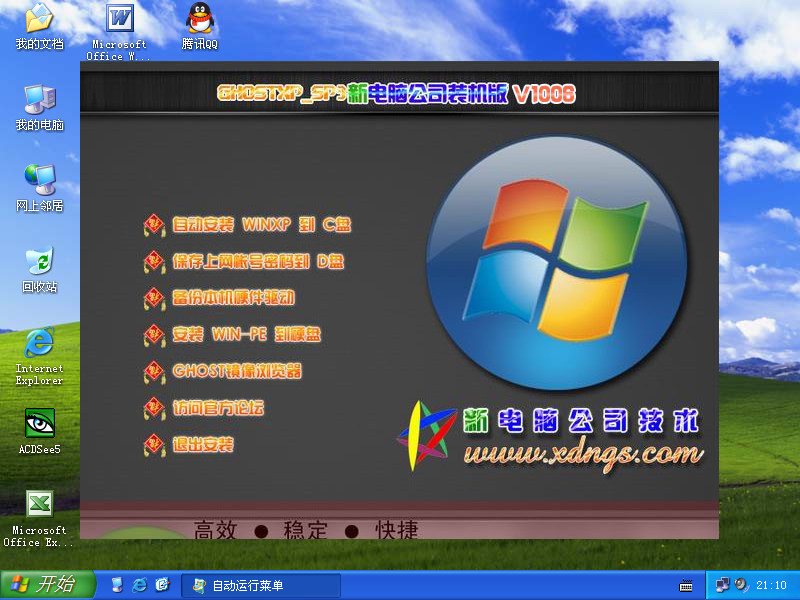Click the Microsoft Office Excel desktop icon

39,519
